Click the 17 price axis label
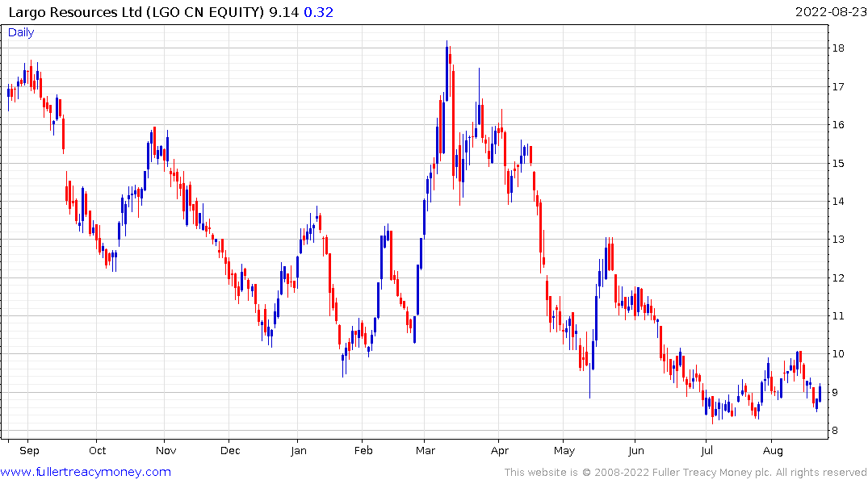The height and width of the screenshot is (484, 868). [838, 87]
